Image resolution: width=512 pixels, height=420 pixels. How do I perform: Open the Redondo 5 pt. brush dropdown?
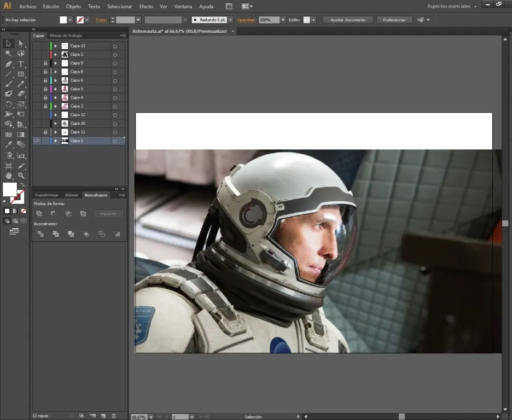click(230, 20)
